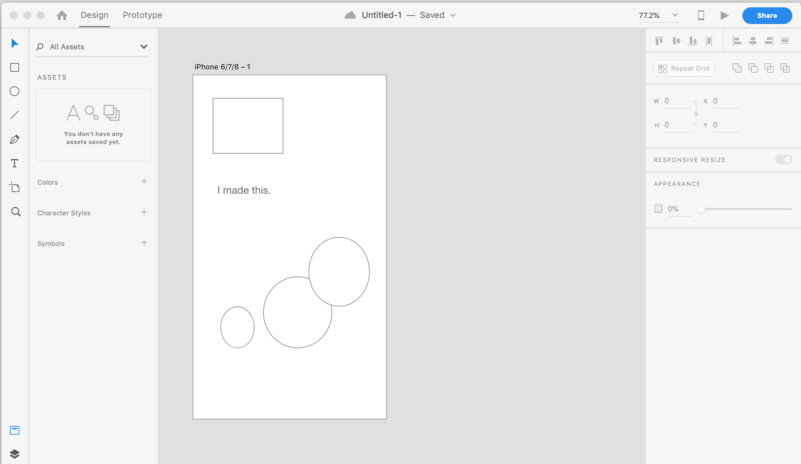Click the Repeat Grid button
Image resolution: width=801 pixels, height=464 pixels.
pos(684,68)
